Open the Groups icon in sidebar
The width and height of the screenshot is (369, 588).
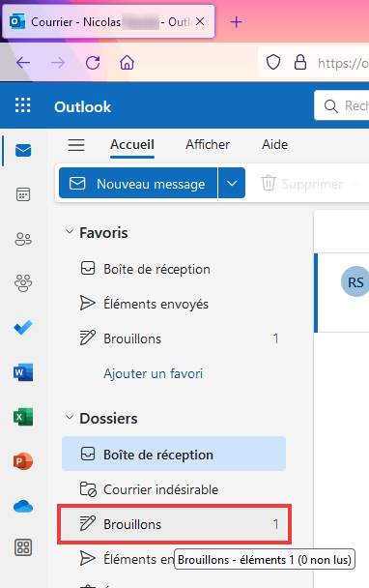pyautogui.click(x=23, y=283)
